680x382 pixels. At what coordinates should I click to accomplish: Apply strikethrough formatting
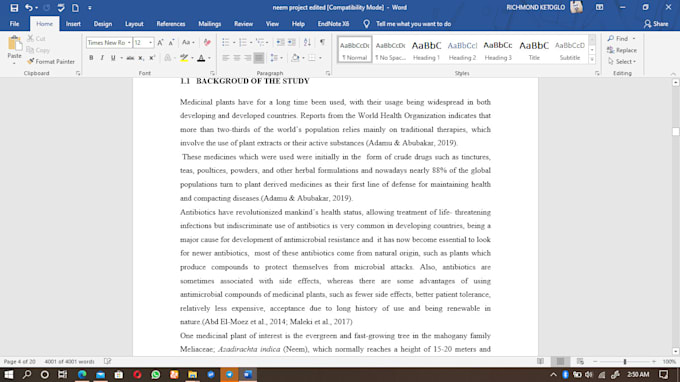[130, 58]
